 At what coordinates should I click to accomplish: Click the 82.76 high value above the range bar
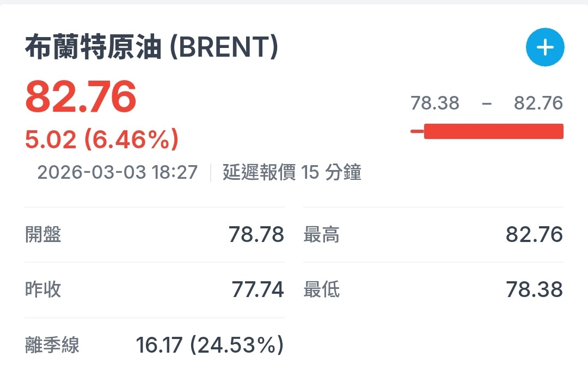[x=538, y=103]
